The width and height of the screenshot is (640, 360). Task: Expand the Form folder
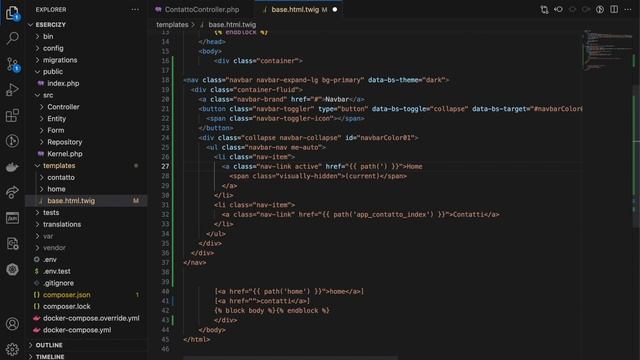click(56, 130)
